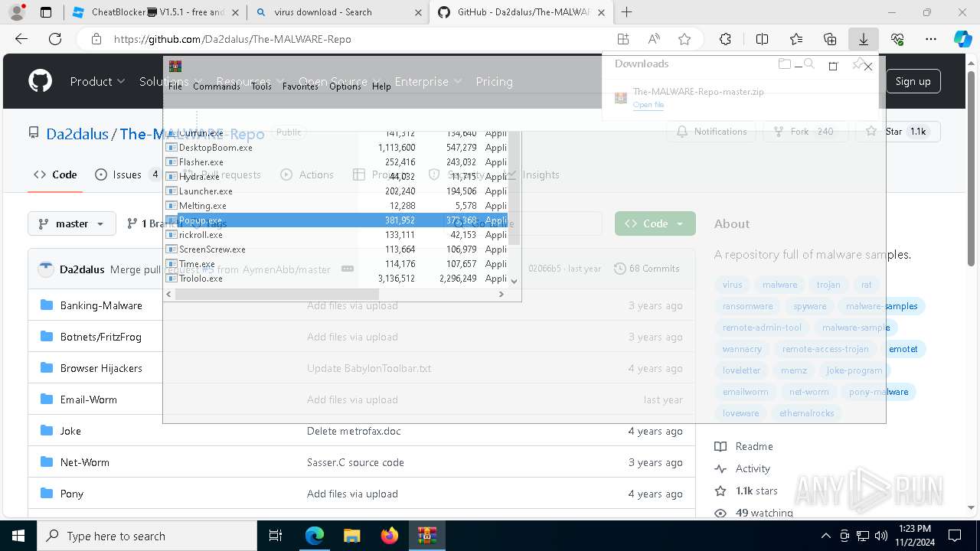Open the Edge profile avatar

coord(17,12)
